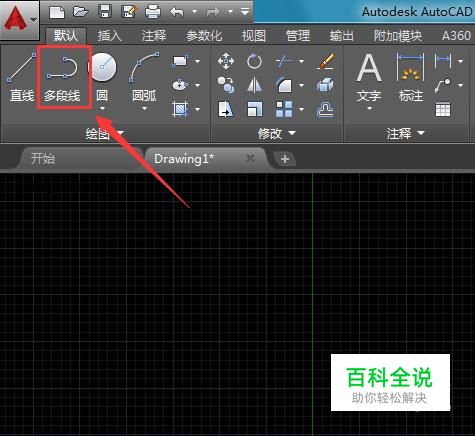This screenshot has width=475, height=436.
Task: Select the 直线 line tool
Action: click(22, 77)
